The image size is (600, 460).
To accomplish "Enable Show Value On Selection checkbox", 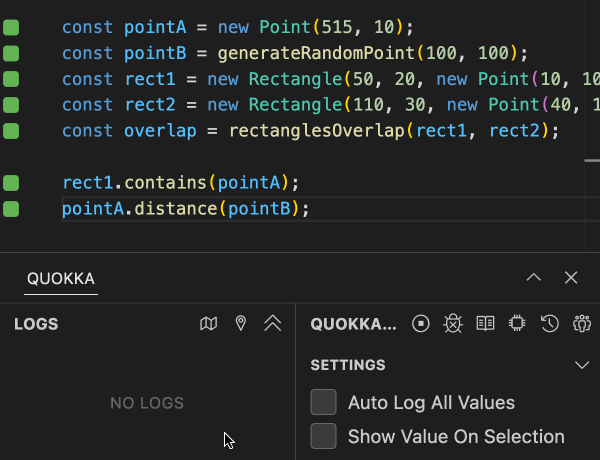I will 323,437.
